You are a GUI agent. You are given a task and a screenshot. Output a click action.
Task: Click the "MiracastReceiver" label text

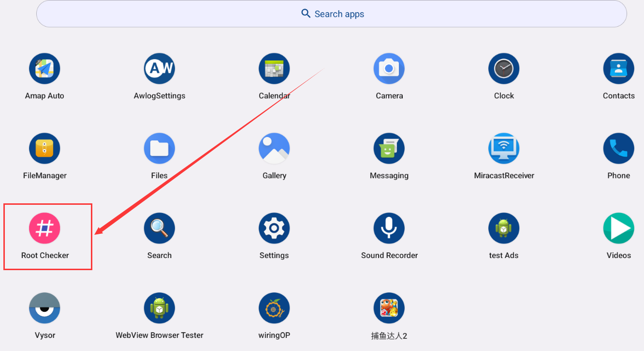[x=504, y=176]
